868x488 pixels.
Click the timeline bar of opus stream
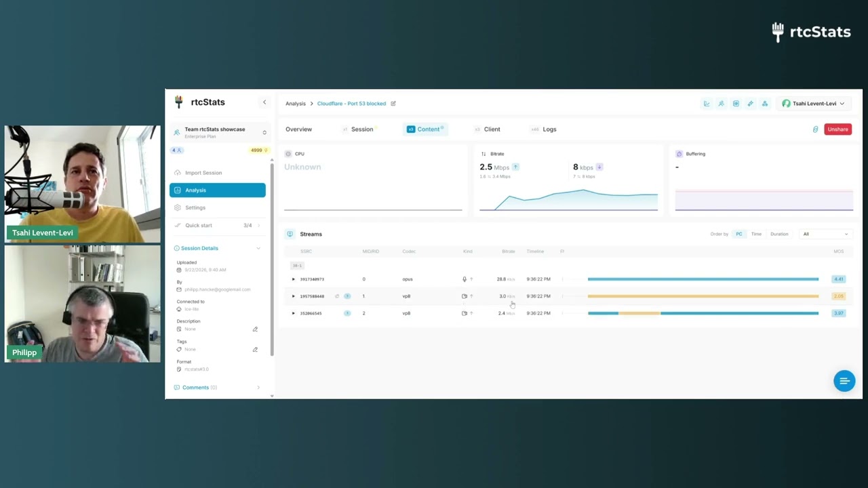coord(703,279)
